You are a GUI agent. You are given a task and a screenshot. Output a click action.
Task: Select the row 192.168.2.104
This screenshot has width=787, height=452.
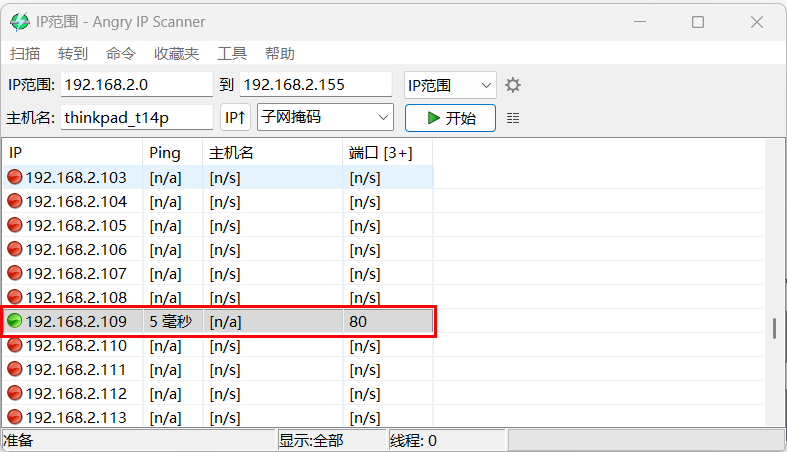[218, 202]
